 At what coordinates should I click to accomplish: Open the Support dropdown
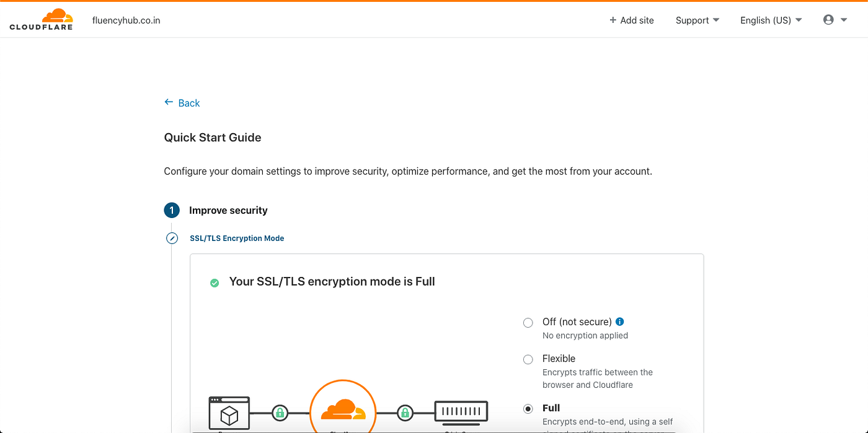point(697,20)
